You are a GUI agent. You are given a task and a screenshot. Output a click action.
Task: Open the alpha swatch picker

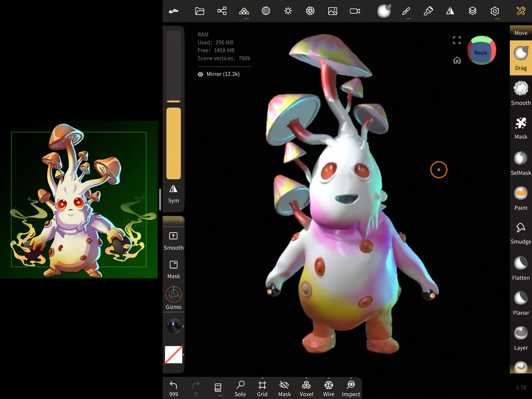pos(174,355)
